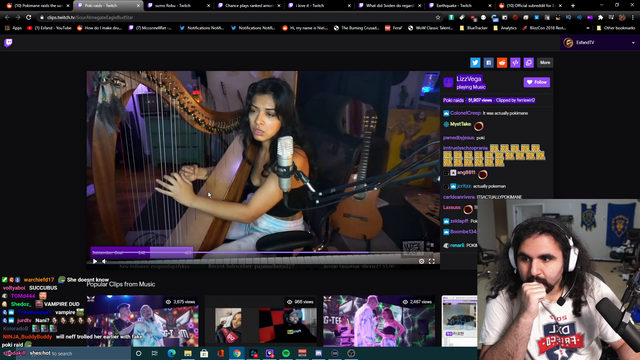Image resolution: width=640 pixels, height=360 pixels.
Task: Open Windows Cortana circle on taskbar
Action: (138, 353)
